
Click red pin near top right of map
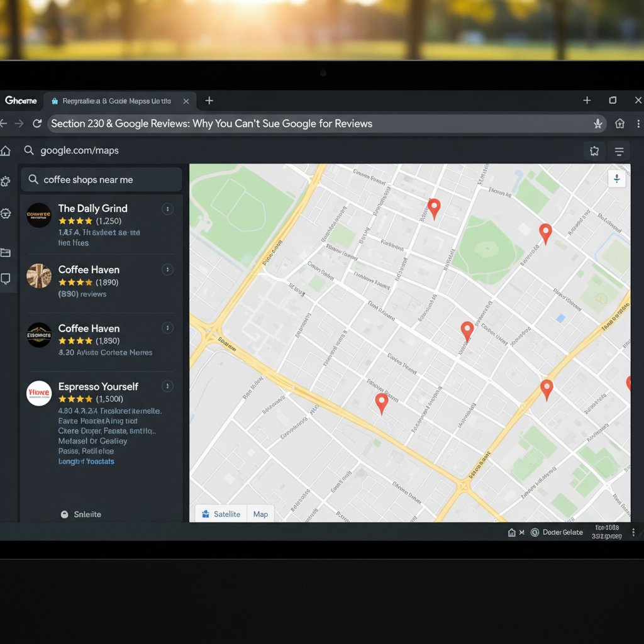[545, 234]
